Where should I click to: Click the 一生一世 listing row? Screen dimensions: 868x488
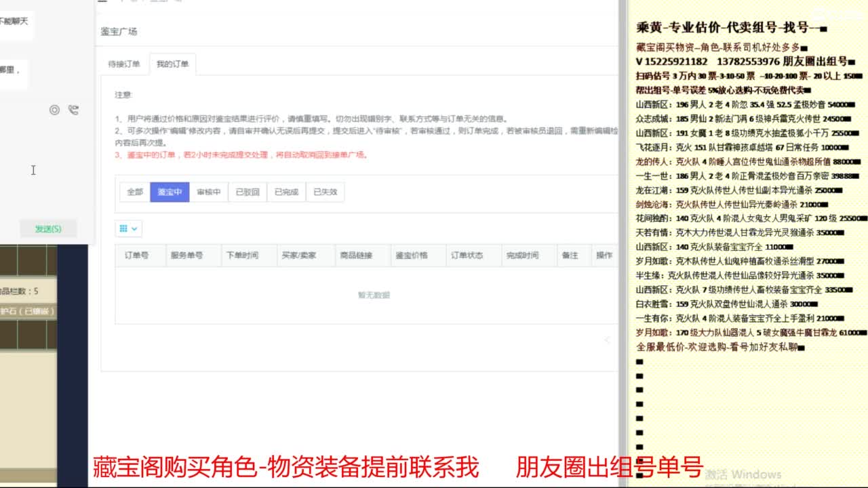748,176
